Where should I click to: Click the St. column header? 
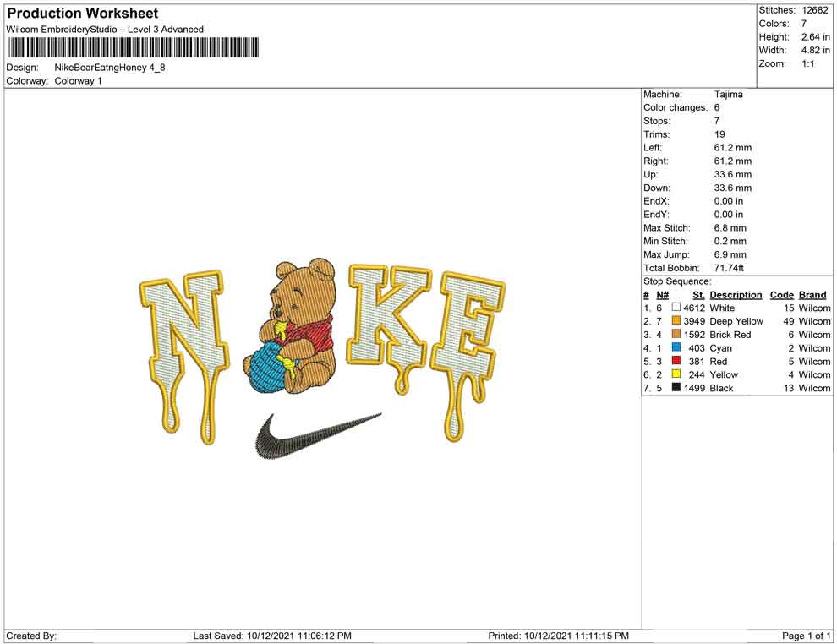(x=698, y=294)
